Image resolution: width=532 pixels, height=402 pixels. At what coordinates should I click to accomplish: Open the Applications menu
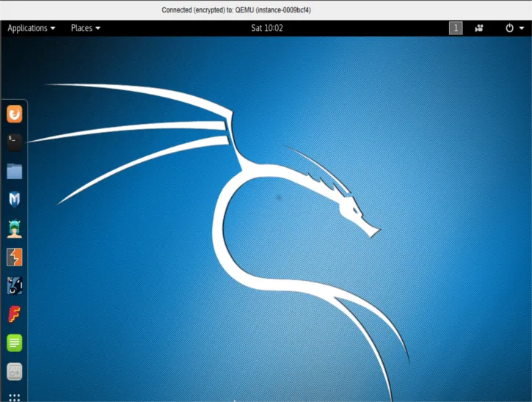click(x=32, y=28)
